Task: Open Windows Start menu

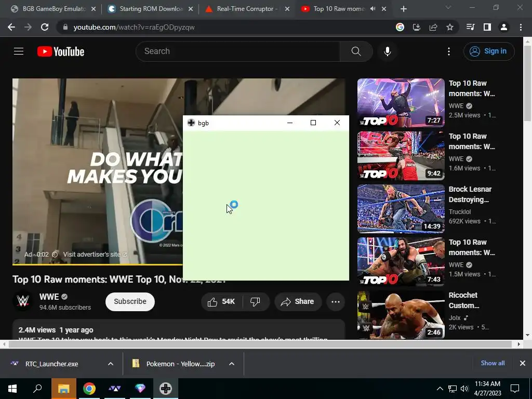Action: click(12, 389)
